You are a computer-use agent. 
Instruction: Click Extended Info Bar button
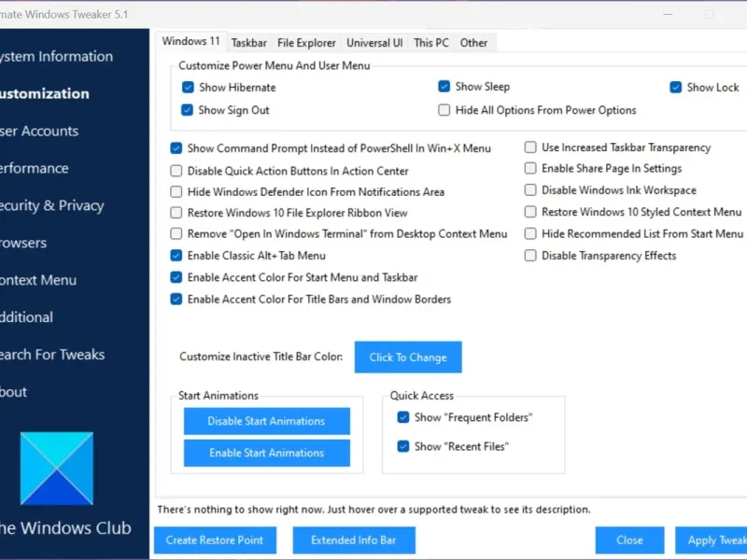(354, 540)
